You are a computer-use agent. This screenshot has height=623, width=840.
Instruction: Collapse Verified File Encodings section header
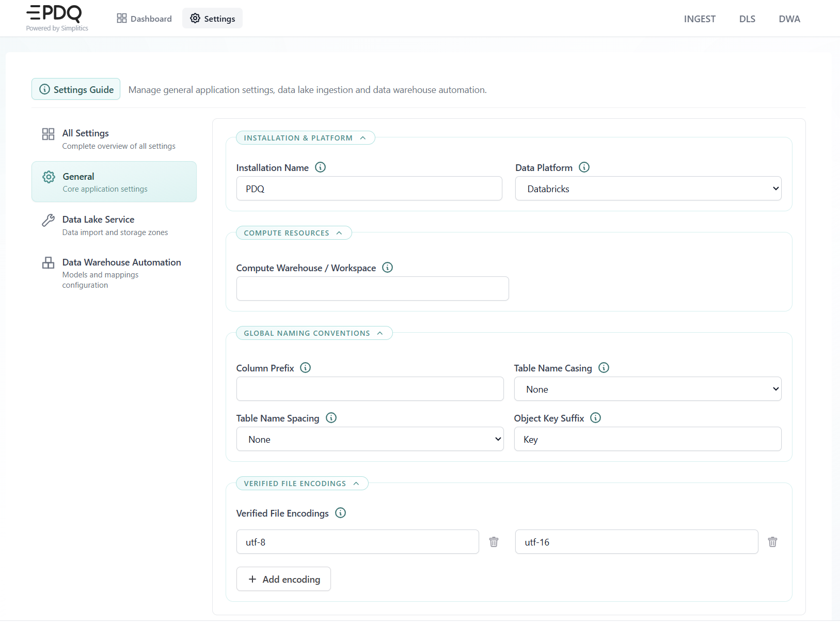click(x=302, y=484)
